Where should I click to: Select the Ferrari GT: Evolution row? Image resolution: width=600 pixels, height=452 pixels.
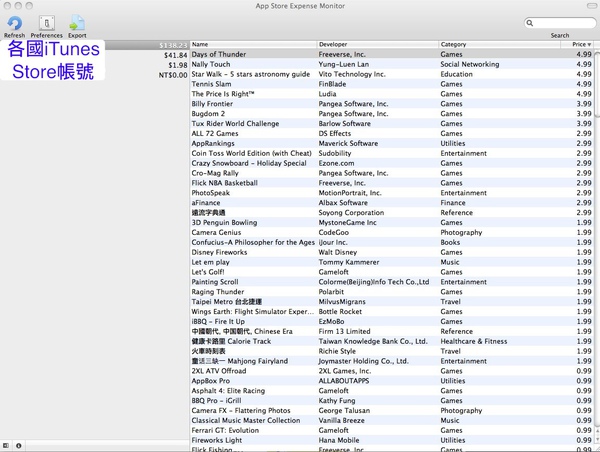point(391,431)
